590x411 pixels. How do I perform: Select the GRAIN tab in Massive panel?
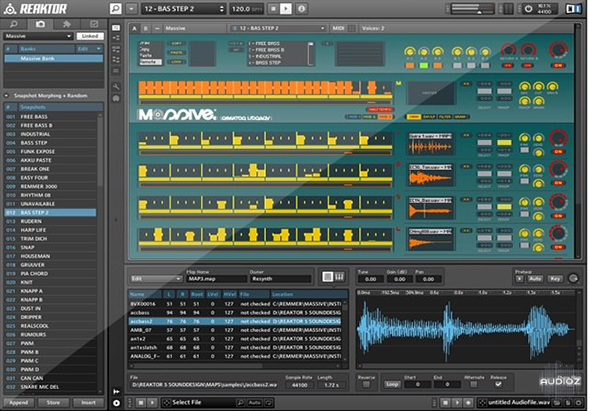coord(460,117)
